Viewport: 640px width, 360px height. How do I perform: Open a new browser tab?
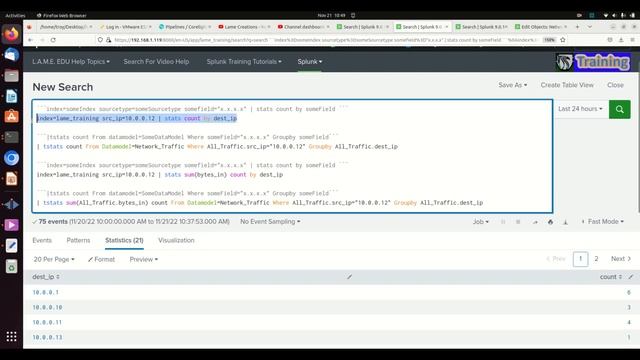577,27
